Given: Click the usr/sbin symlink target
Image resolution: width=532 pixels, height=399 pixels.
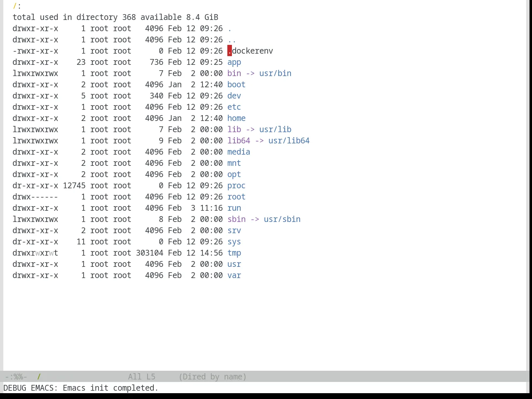Looking at the screenshot, I should coord(282,219).
